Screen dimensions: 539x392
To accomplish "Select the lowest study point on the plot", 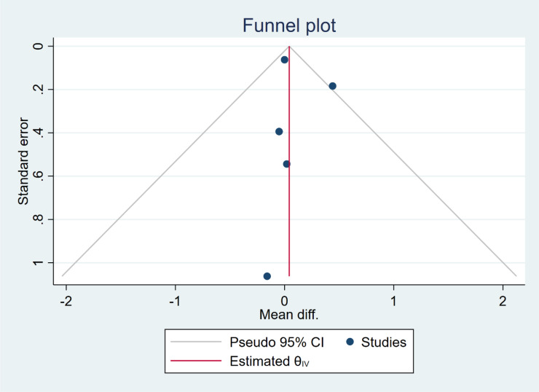I will (267, 276).
